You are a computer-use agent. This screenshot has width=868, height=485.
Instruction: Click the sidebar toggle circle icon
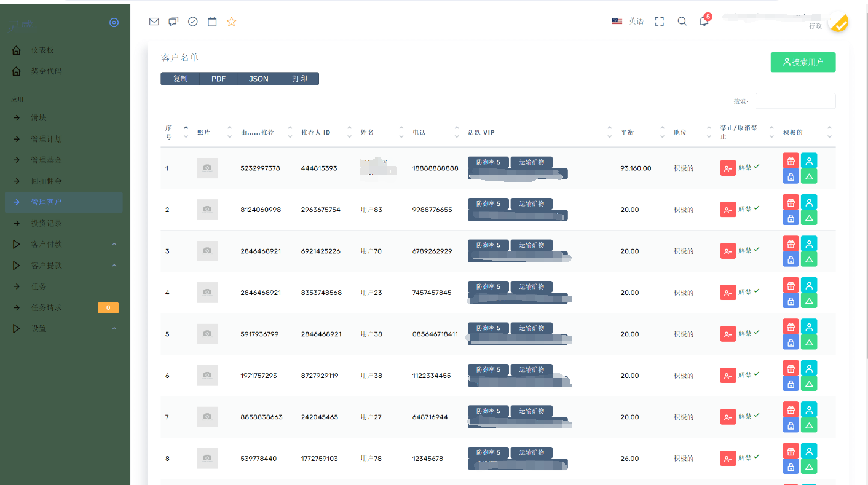tap(114, 22)
